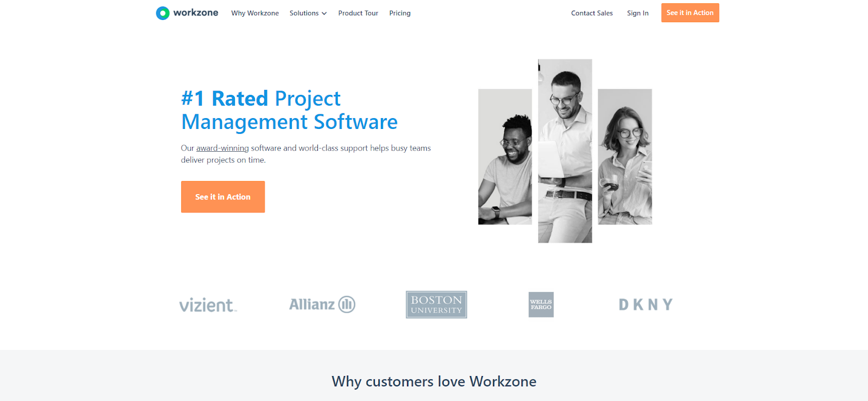Screen dimensions: 868x401
Task: Click the photo of the woman holding a phone
Action: [x=625, y=157]
